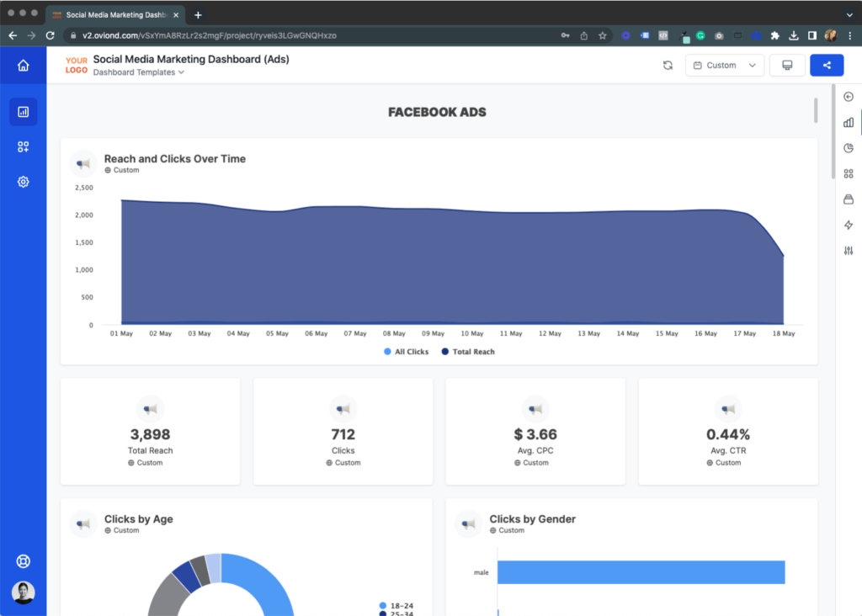Close the Social Media Marketing Dashboard tab

176,15
